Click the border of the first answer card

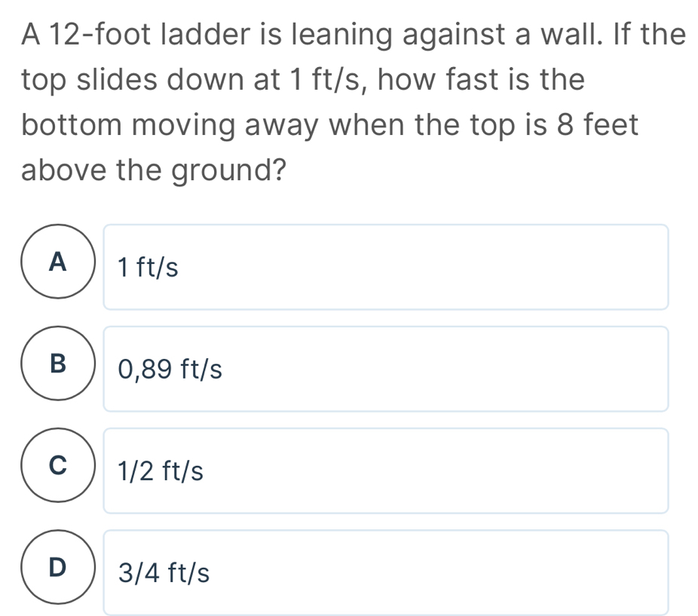pos(386,225)
